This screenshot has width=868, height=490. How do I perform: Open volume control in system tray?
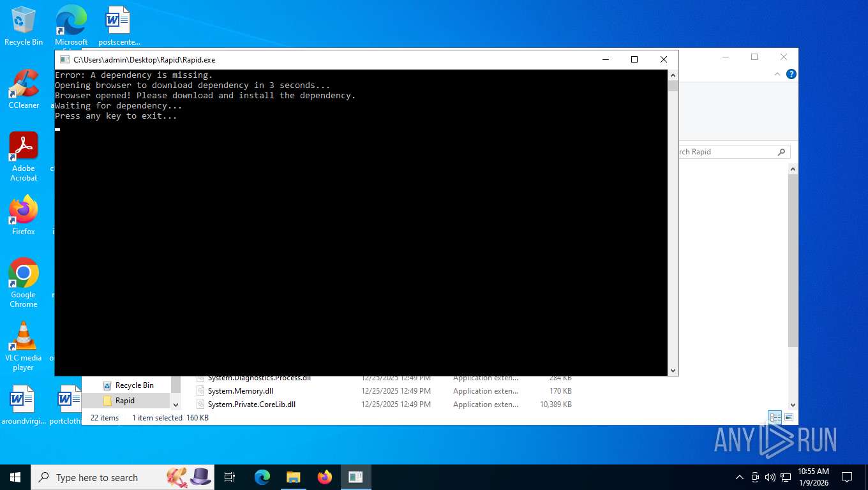770,477
